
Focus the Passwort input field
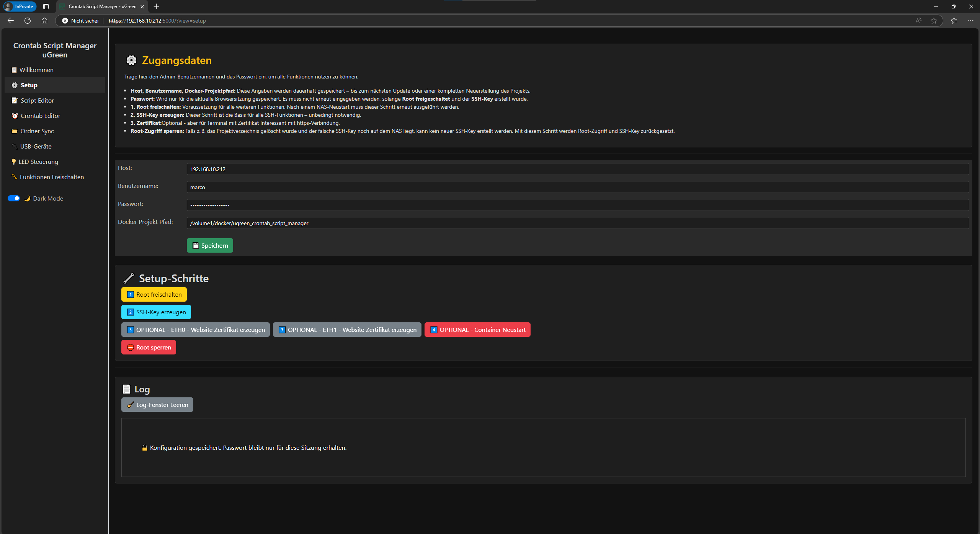tap(578, 205)
